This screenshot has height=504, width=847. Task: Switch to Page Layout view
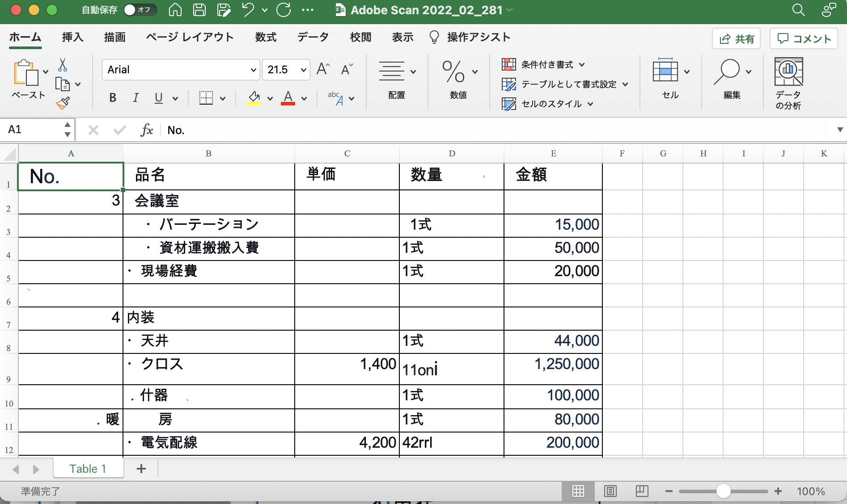click(610, 491)
